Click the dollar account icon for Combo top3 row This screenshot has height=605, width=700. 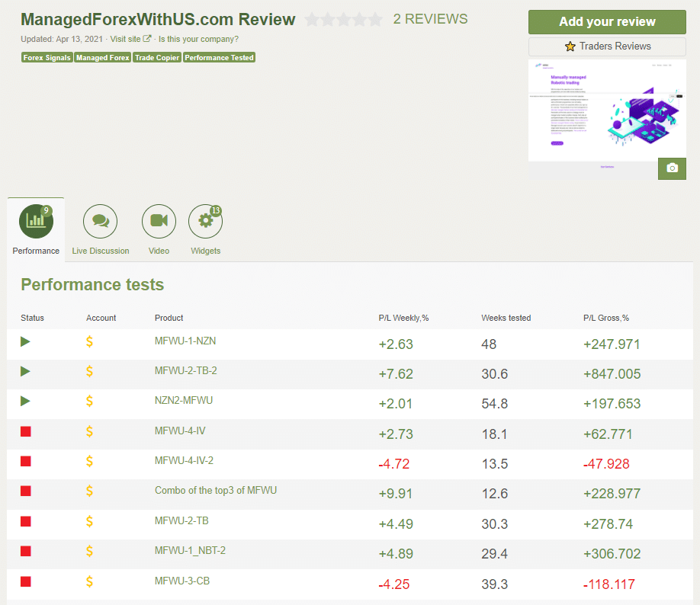click(x=89, y=491)
